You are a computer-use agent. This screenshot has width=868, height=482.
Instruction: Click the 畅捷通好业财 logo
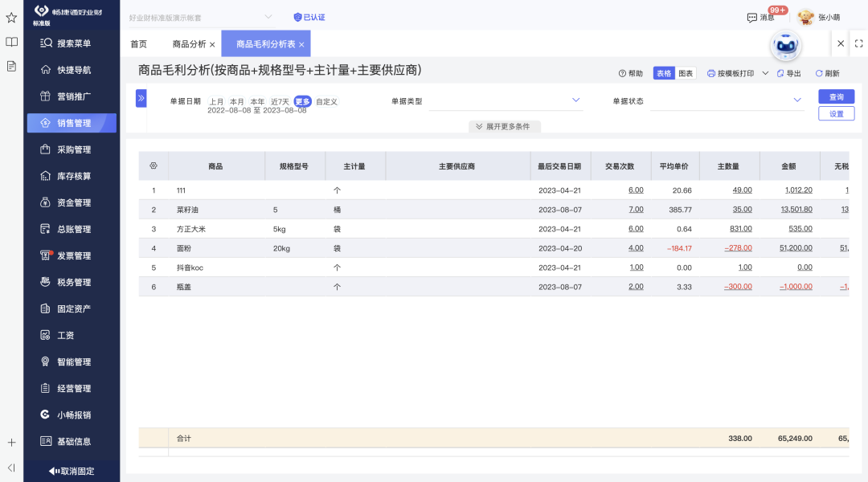click(x=68, y=14)
